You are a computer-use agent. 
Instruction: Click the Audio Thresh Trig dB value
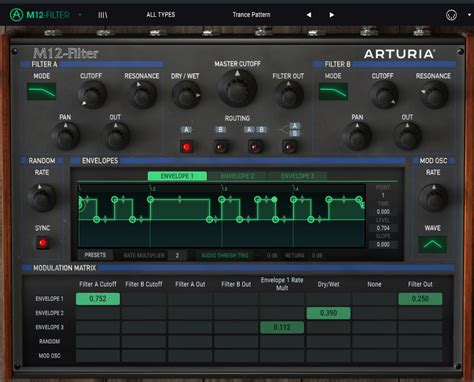click(x=272, y=256)
